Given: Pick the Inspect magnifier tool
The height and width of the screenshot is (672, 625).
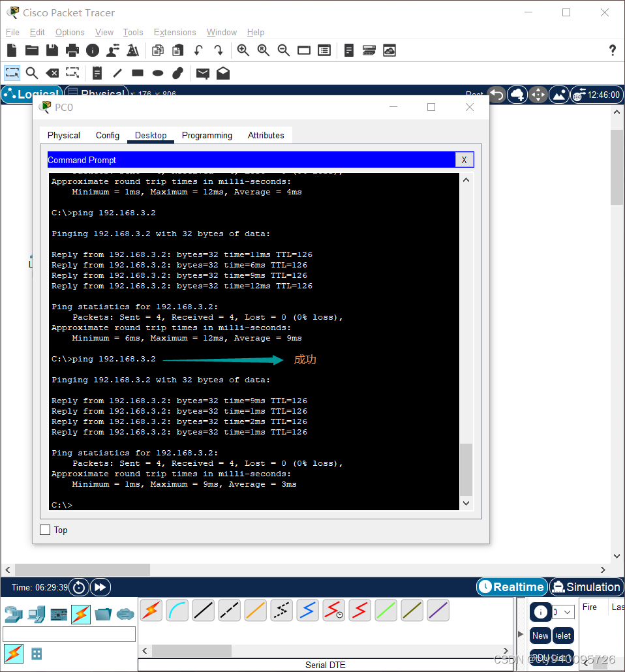Looking at the screenshot, I should (32, 73).
